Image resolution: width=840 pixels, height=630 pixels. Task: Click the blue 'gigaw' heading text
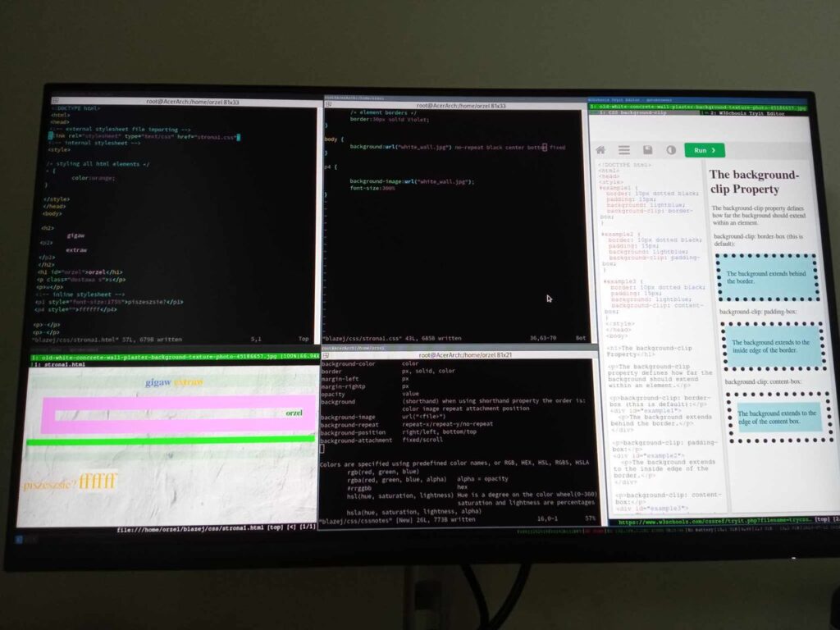click(157, 381)
